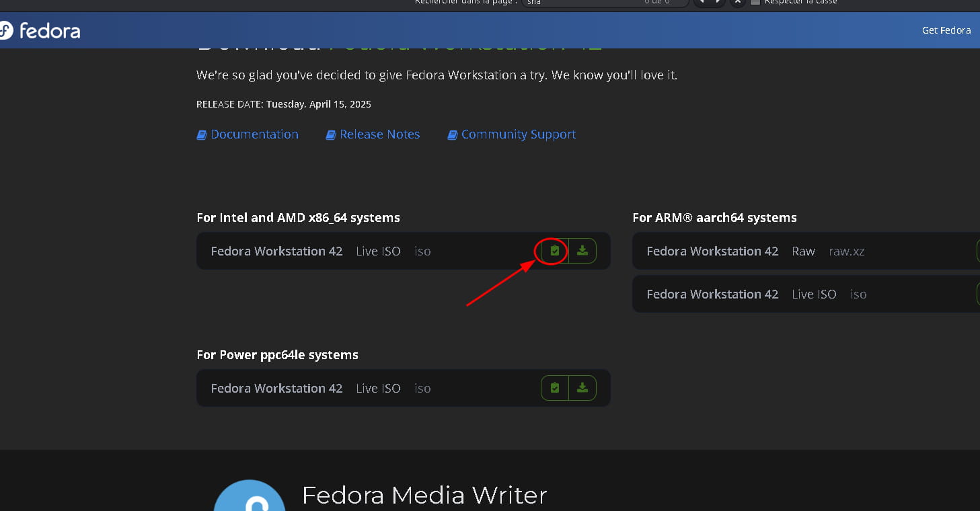Click 'Live ISO' in the aarch64 row
Screen dimensions: 980x511
pos(814,294)
